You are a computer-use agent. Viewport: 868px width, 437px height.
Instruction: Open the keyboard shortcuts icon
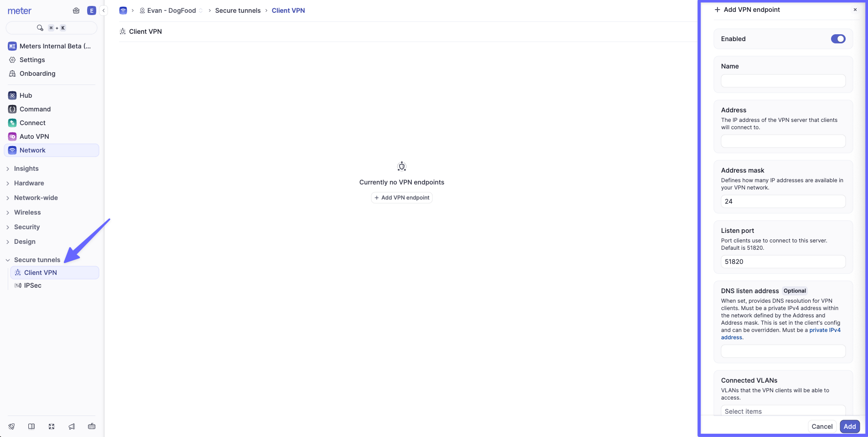pyautogui.click(x=92, y=426)
